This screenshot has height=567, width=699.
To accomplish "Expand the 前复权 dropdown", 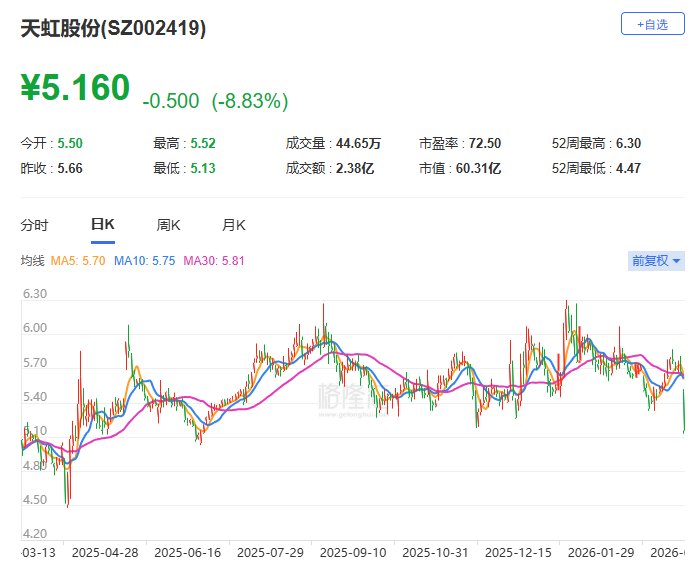I will pos(655,261).
